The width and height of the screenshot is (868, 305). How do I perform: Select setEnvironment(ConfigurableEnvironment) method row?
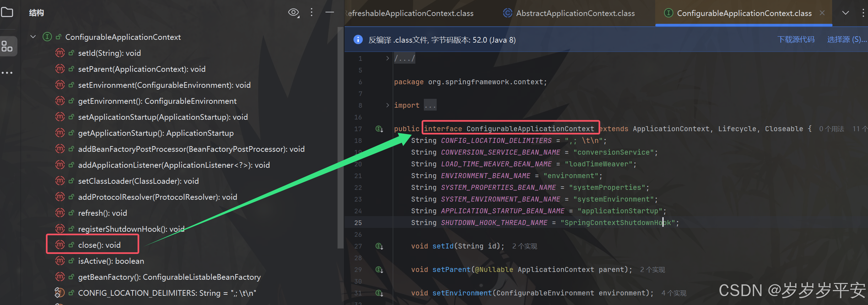(x=164, y=85)
